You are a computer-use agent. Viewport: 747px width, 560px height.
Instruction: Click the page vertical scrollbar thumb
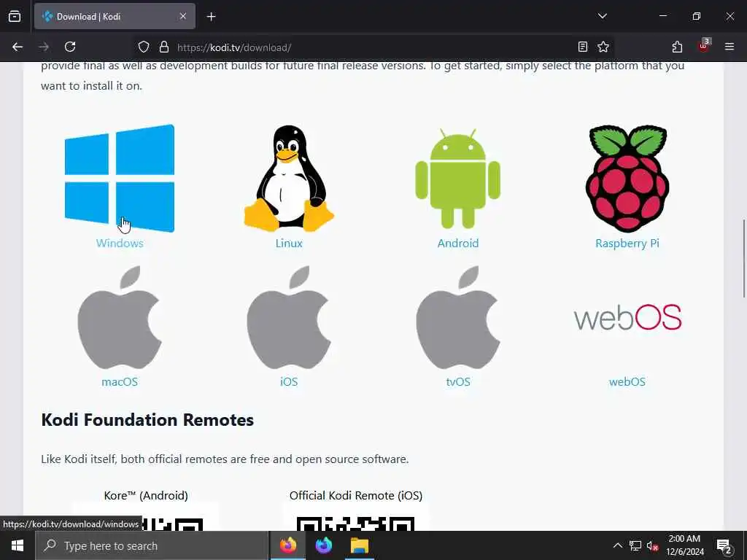(743, 259)
